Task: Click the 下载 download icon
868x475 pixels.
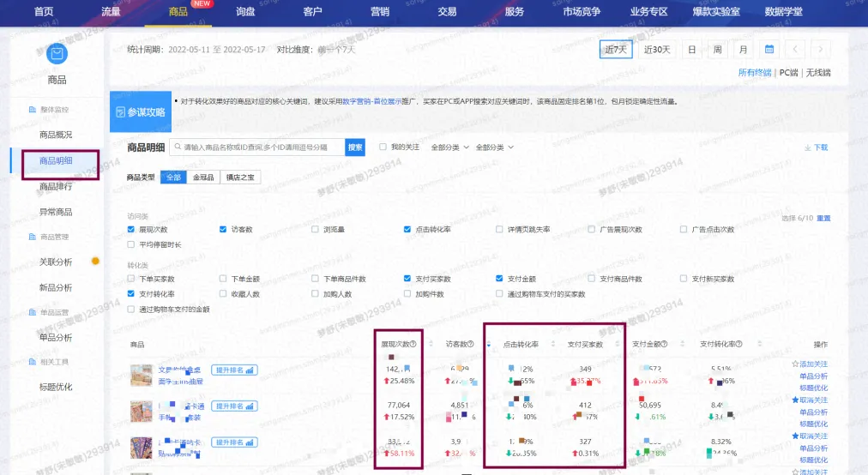Action: (x=808, y=147)
